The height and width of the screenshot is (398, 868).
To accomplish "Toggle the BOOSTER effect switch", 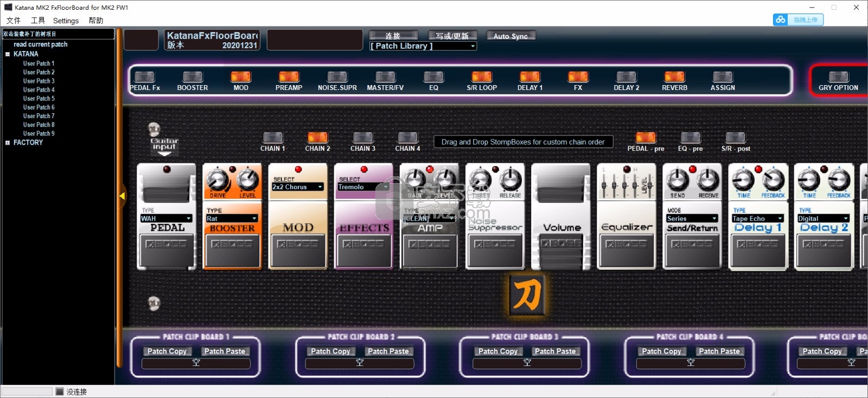I will coord(193,77).
